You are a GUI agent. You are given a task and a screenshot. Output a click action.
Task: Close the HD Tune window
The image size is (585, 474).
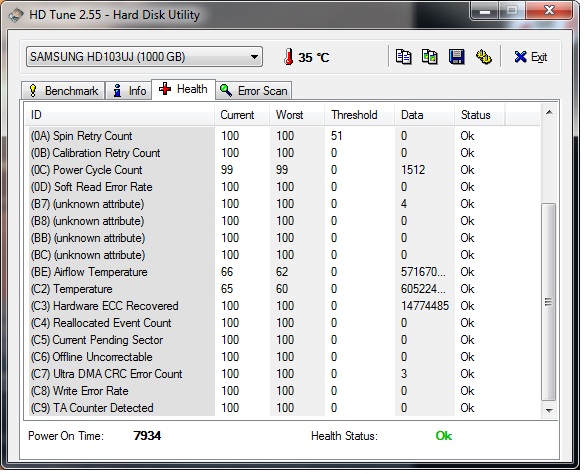point(549,10)
